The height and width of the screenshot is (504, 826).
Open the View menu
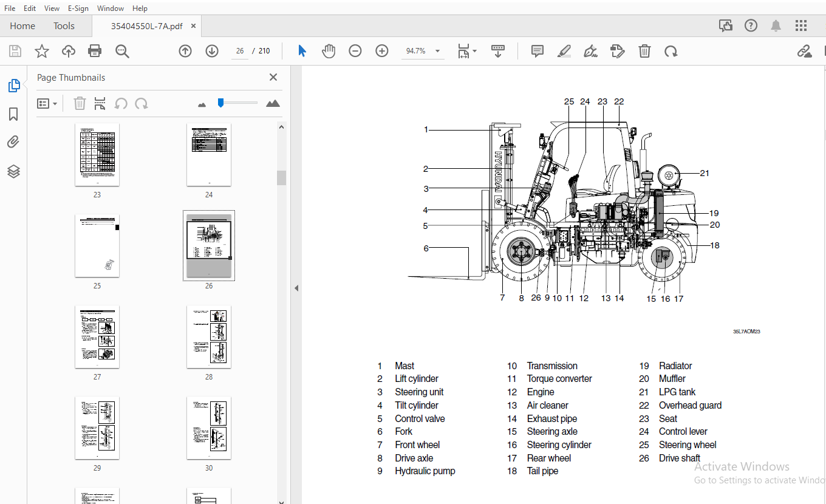(x=52, y=9)
